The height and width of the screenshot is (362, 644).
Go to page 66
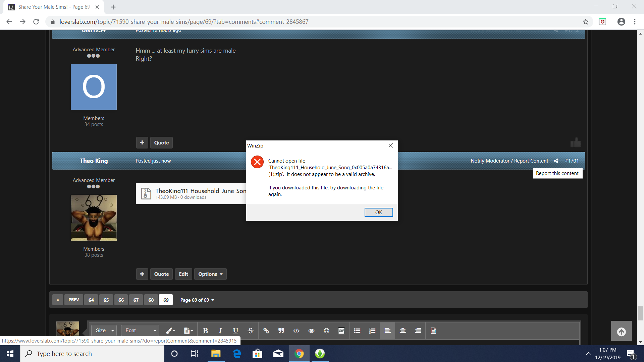(121, 300)
